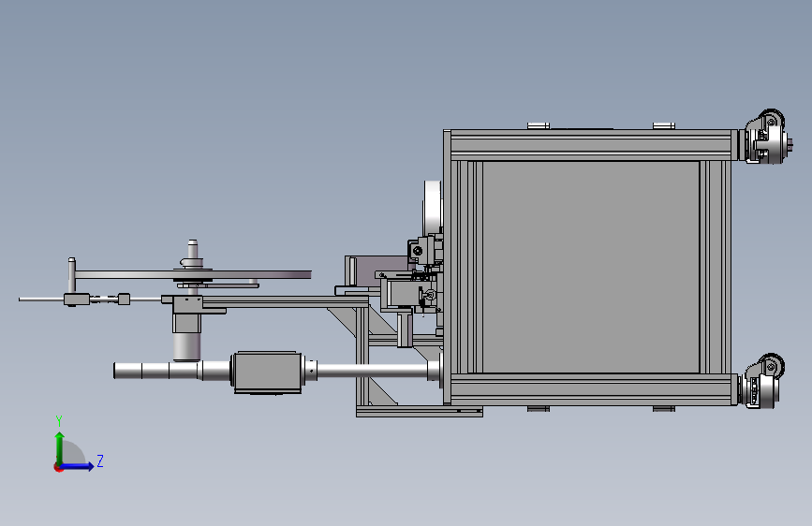812x526 pixels.
Task: Click the green Y axis arrow of triad
Action: click(x=60, y=448)
